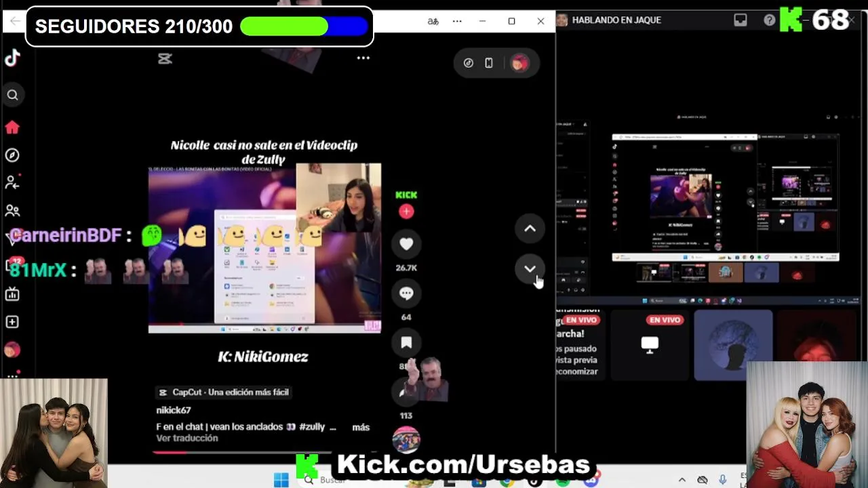868x488 pixels.
Task: Select the blue circular avatar thumbnail
Action: click(733, 345)
